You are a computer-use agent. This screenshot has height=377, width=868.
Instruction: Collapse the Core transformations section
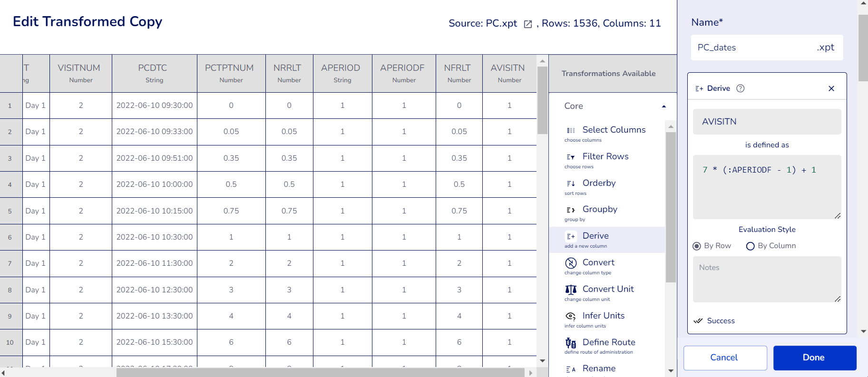(664, 106)
